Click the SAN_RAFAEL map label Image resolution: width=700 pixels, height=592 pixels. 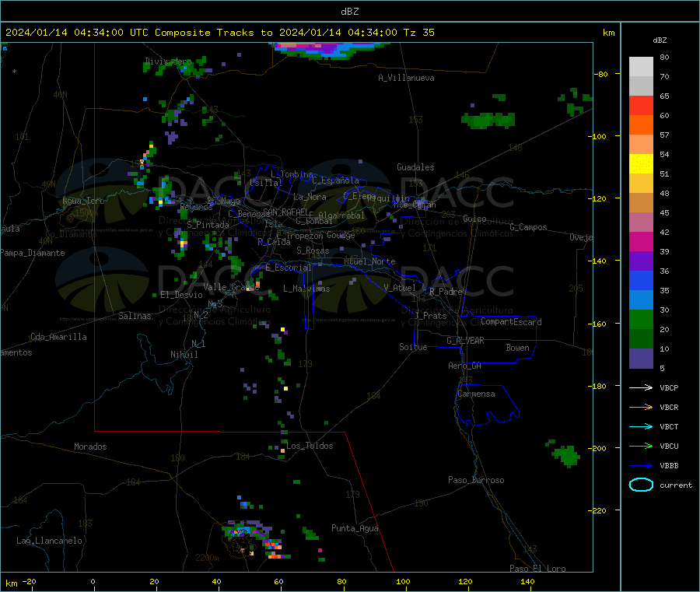(285, 212)
